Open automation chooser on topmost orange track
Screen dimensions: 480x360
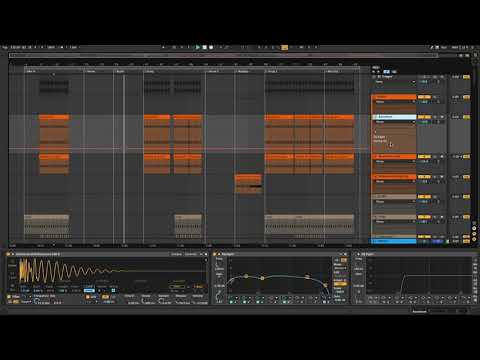pyautogui.click(x=395, y=102)
